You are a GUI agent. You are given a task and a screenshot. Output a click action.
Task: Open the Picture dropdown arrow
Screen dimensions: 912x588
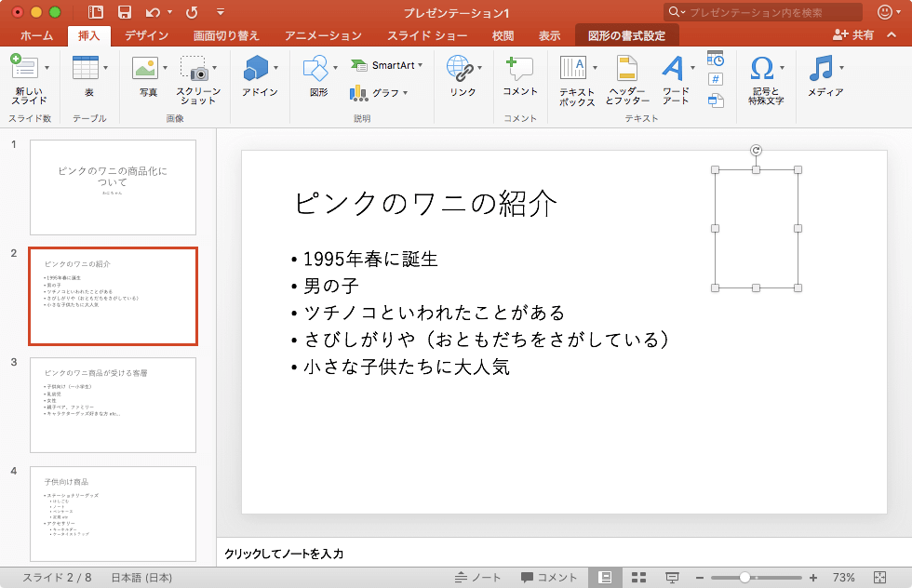pyautogui.click(x=166, y=68)
